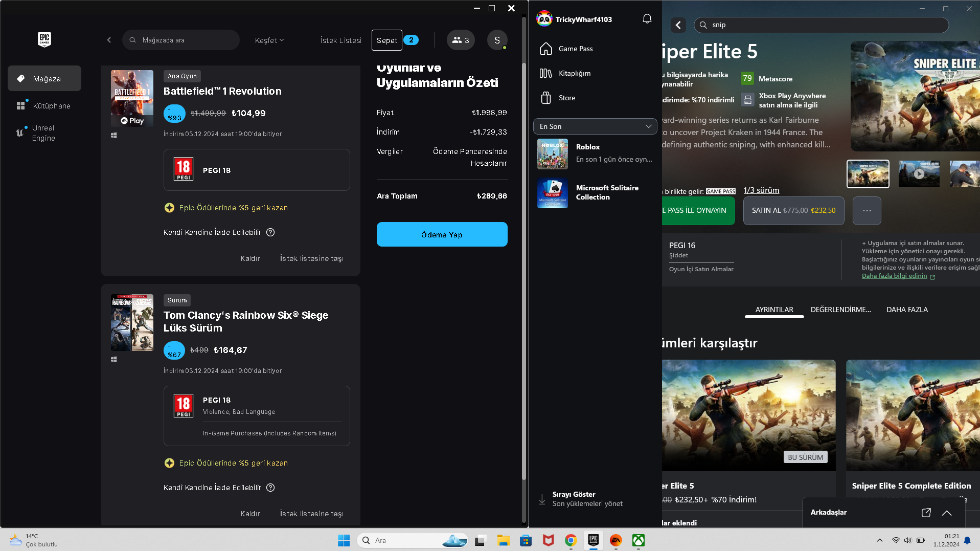Remove Rainbow Six Siege with Kaldır

coord(250,514)
